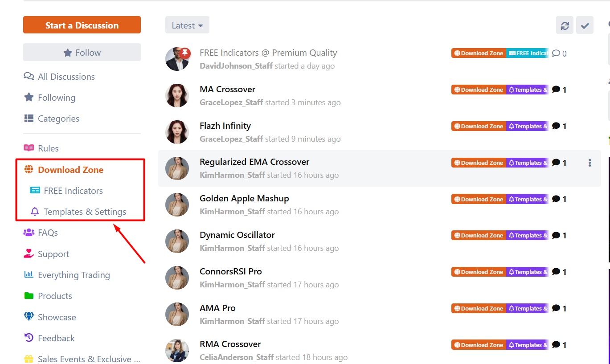Click the refresh discussions icon button
This screenshot has height=364, width=610.
pos(565,25)
